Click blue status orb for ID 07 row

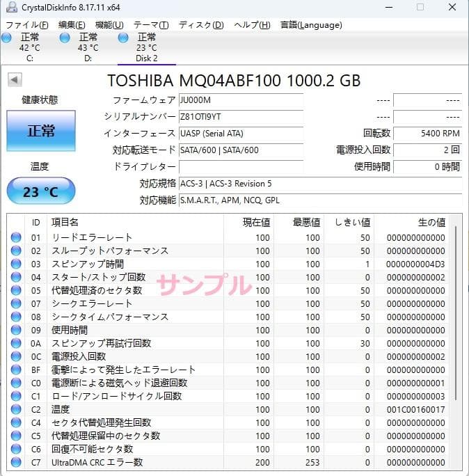click(x=16, y=303)
